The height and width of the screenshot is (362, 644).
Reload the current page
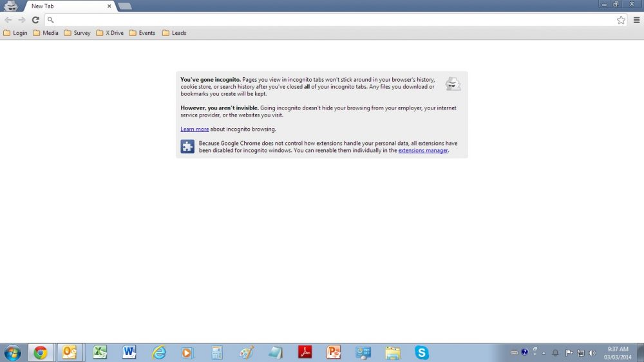click(x=35, y=20)
